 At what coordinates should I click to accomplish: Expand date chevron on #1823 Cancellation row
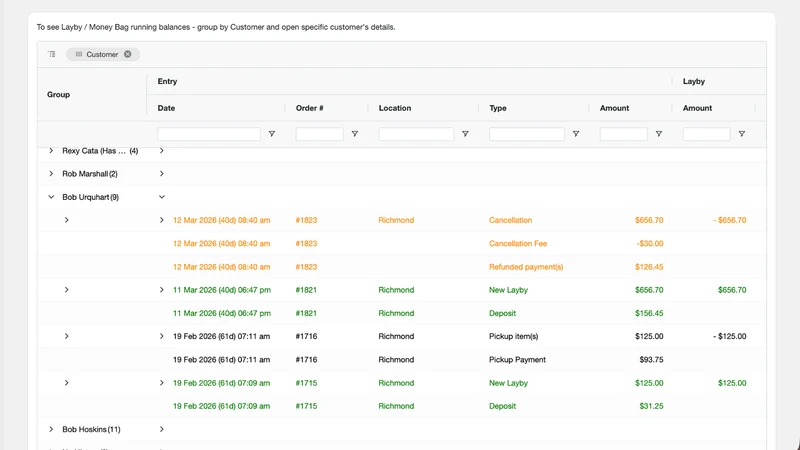(x=161, y=220)
